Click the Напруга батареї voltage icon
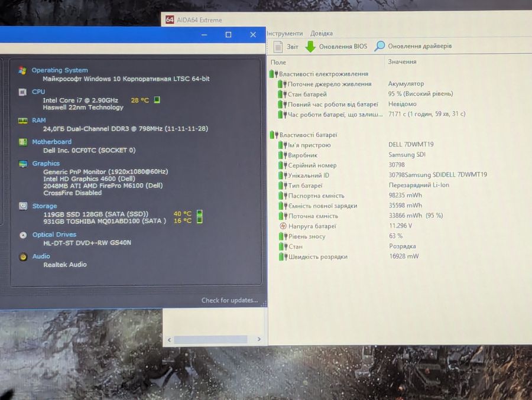The height and width of the screenshot is (400, 532). [283, 226]
